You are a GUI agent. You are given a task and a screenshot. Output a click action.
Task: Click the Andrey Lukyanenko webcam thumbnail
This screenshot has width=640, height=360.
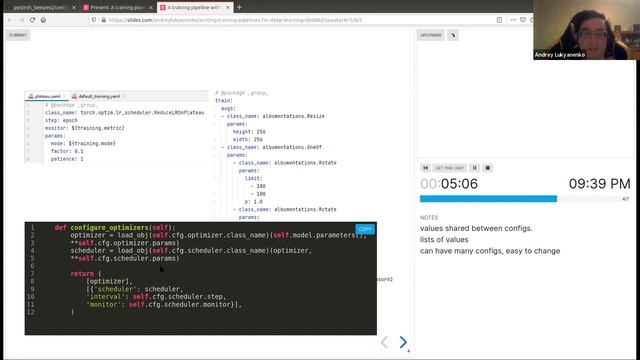click(587, 30)
